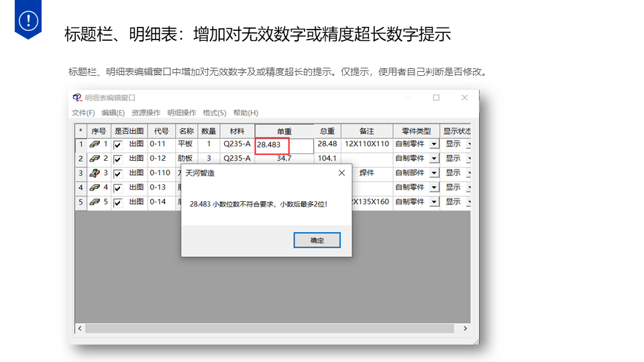Click the 数量 column header
This screenshot has width=644, height=362.
pyautogui.click(x=209, y=131)
